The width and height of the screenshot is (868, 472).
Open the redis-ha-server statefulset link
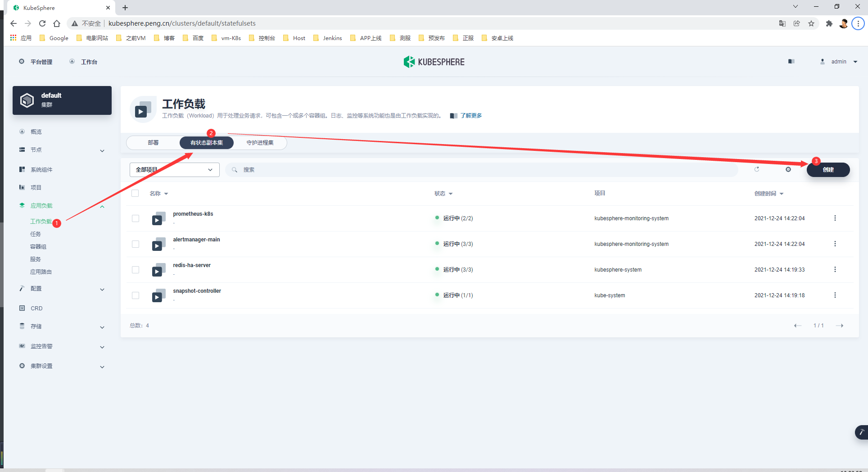coord(192,265)
